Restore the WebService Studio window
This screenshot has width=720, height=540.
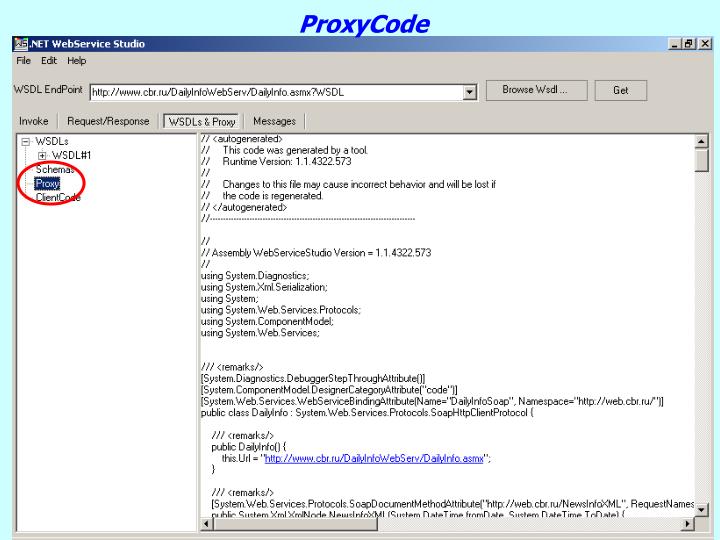[x=689, y=44]
